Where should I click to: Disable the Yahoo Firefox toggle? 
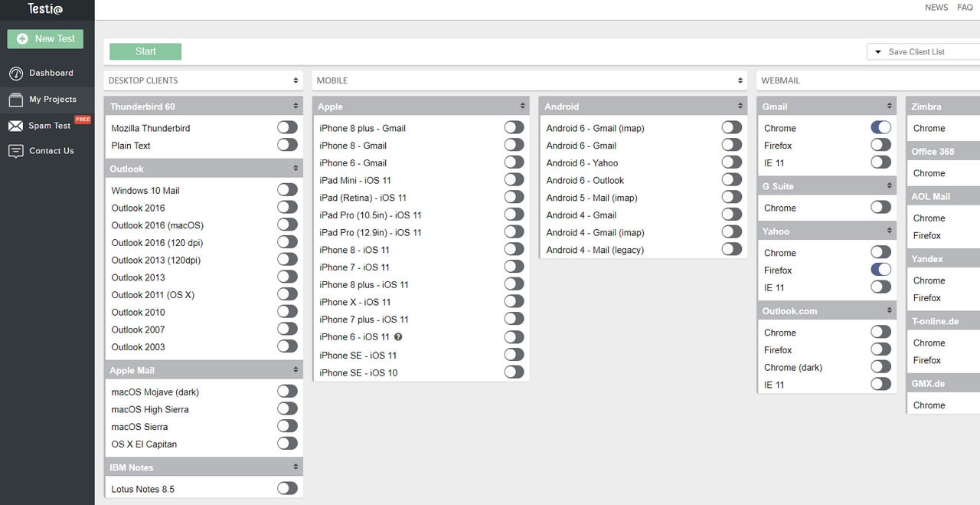(x=880, y=270)
